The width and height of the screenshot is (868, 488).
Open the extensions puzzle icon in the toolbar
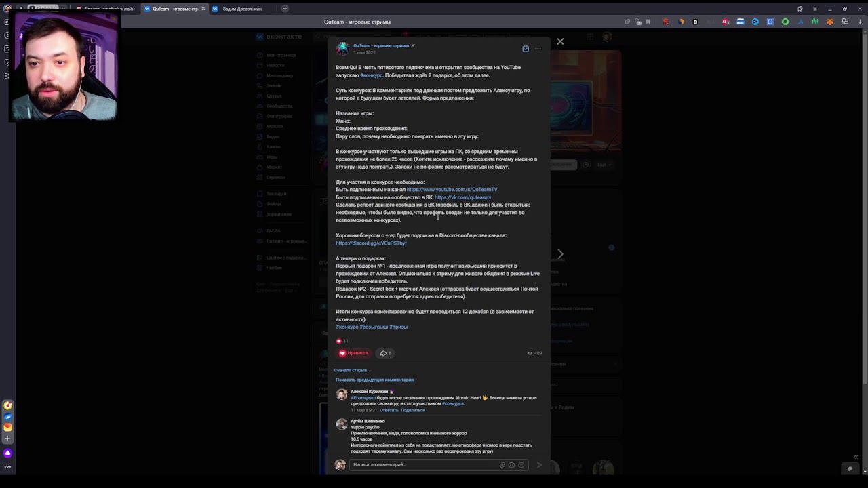845,22
